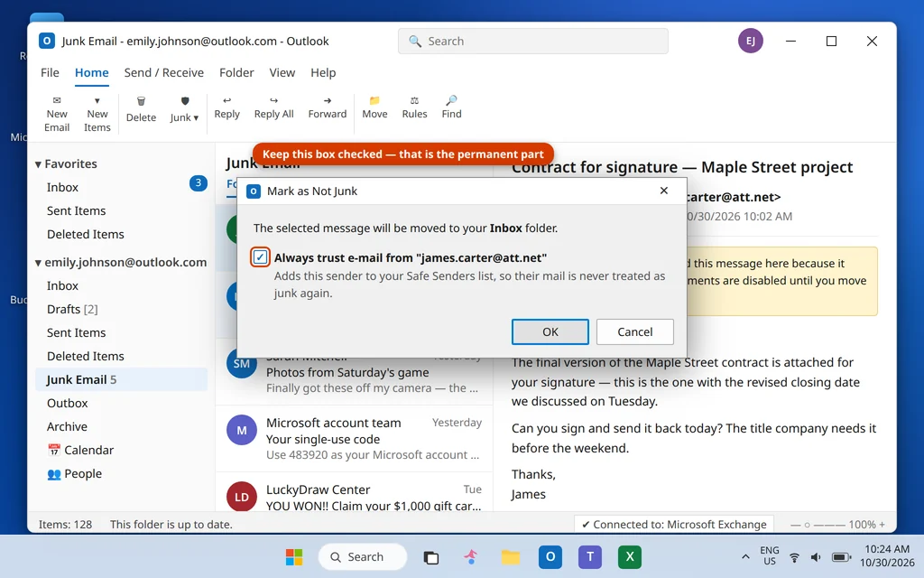Image resolution: width=924 pixels, height=578 pixels.
Task: Click Reply All in the ribbon
Action: (x=274, y=108)
